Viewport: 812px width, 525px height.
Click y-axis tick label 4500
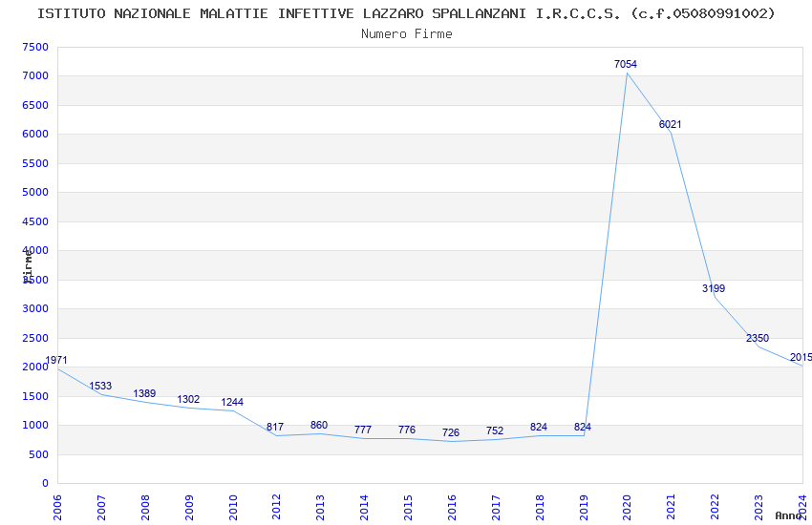(35, 221)
